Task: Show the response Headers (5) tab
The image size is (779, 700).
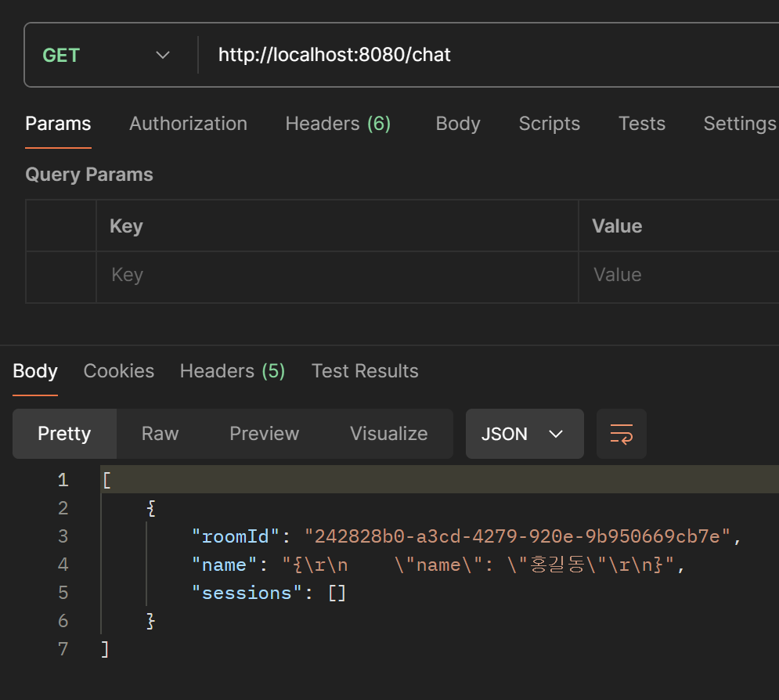Action: click(233, 371)
